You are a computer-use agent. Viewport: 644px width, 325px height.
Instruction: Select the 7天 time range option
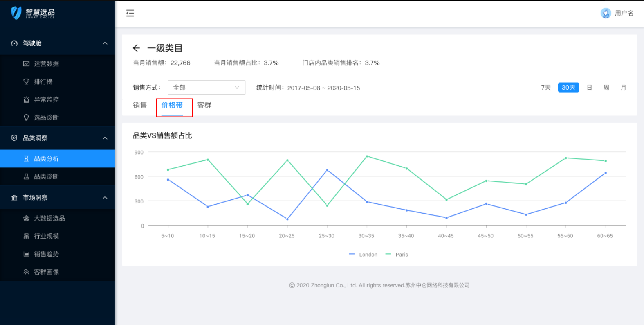(x=546, y=88)
